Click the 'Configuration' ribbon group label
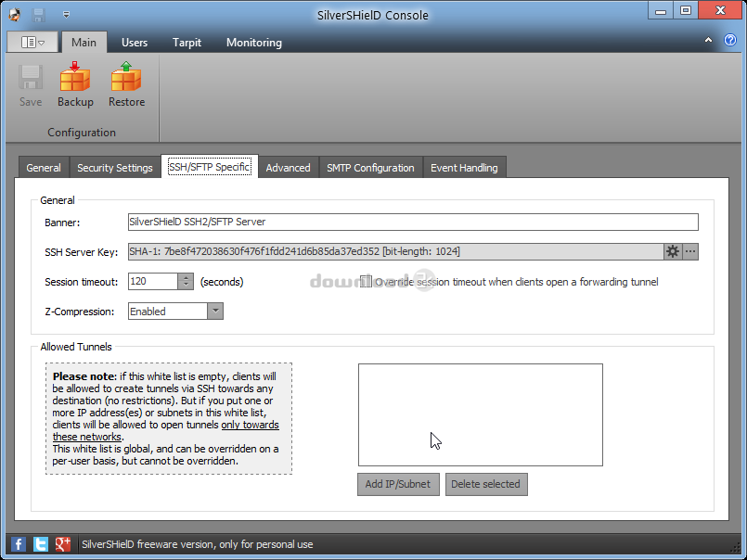Image resolution: width=747 pixels, height=560 pixels. [x=82, y=133]
